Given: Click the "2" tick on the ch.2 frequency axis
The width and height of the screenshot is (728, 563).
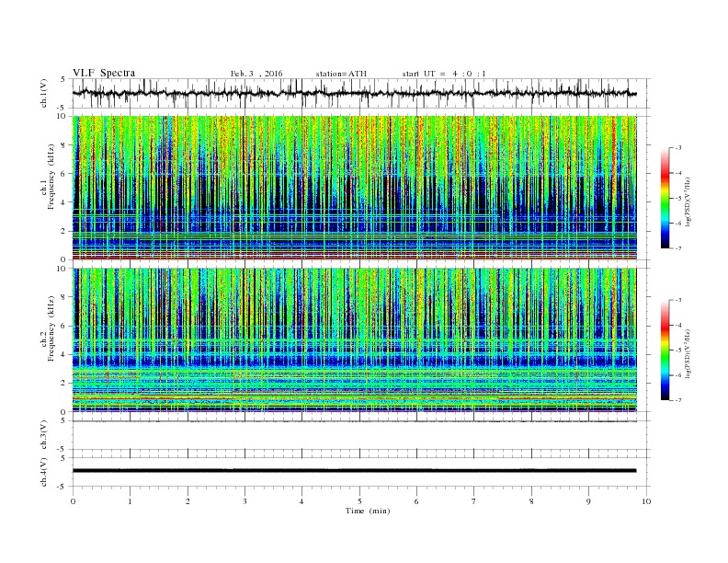Looking at the screenshot, I should coord(63,384).
